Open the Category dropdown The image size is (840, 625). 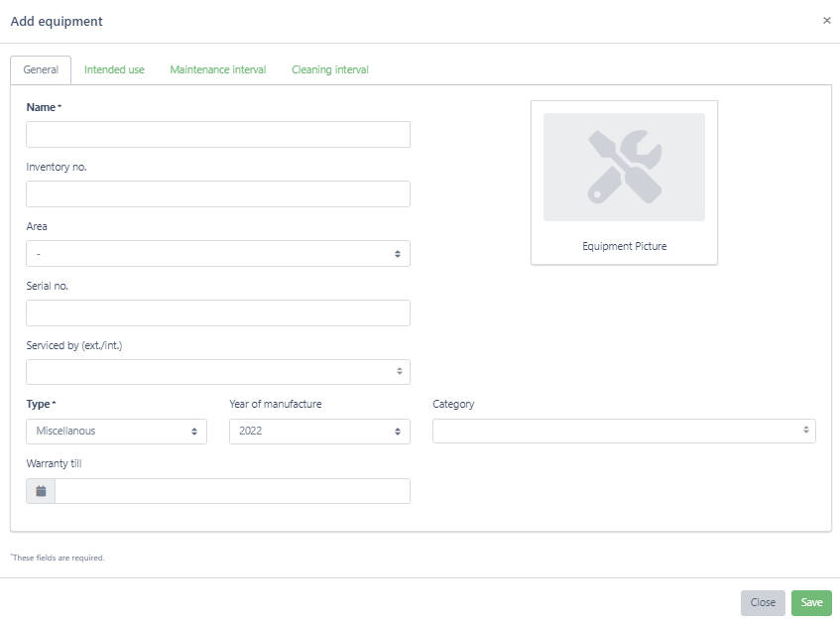pos(624,431)
